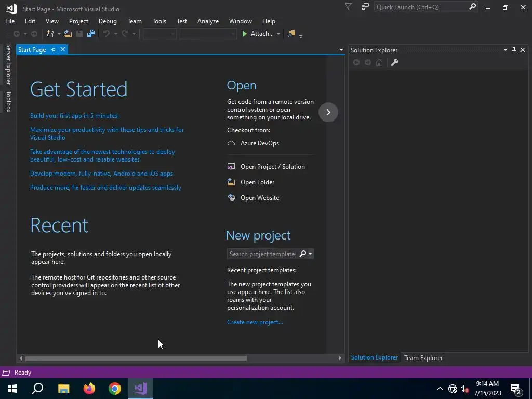
Task: Click Solution Explorer Back icon
Action: coord(356,62)
